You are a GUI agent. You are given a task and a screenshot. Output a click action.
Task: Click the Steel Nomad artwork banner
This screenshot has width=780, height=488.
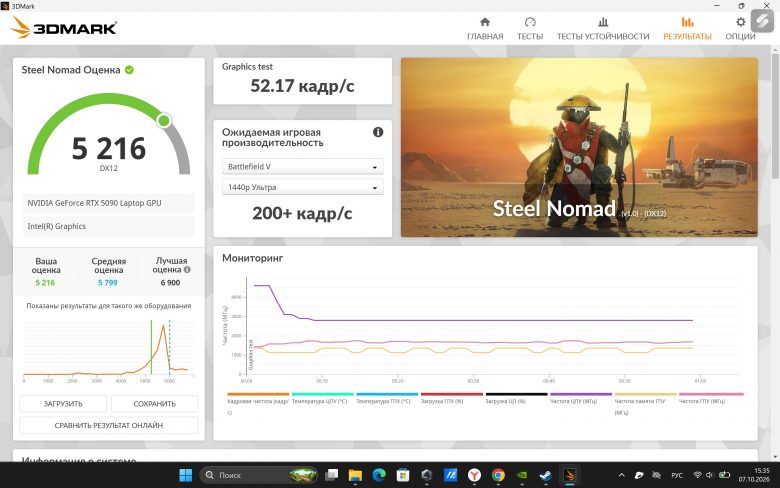pos(579,147)
